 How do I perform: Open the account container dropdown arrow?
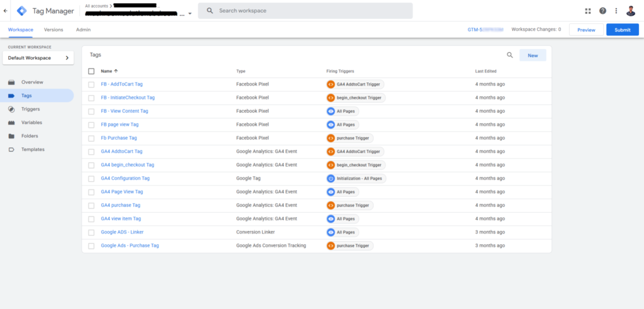pos(190,13)
